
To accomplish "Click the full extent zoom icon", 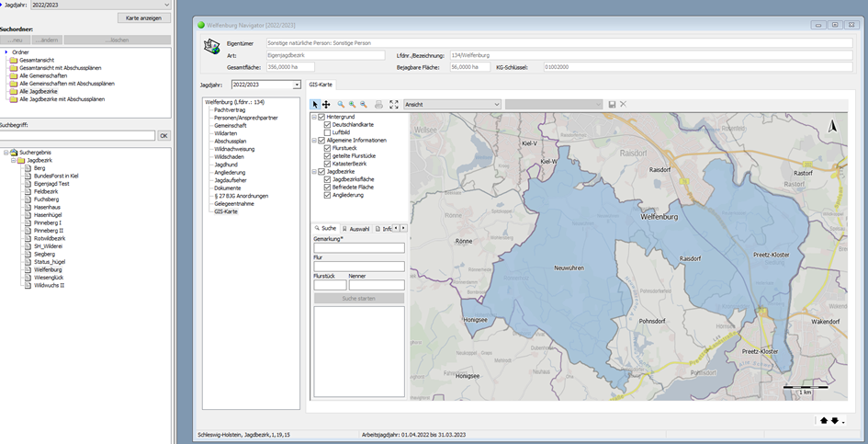I will pyautogui.click(x=394, y=105).
